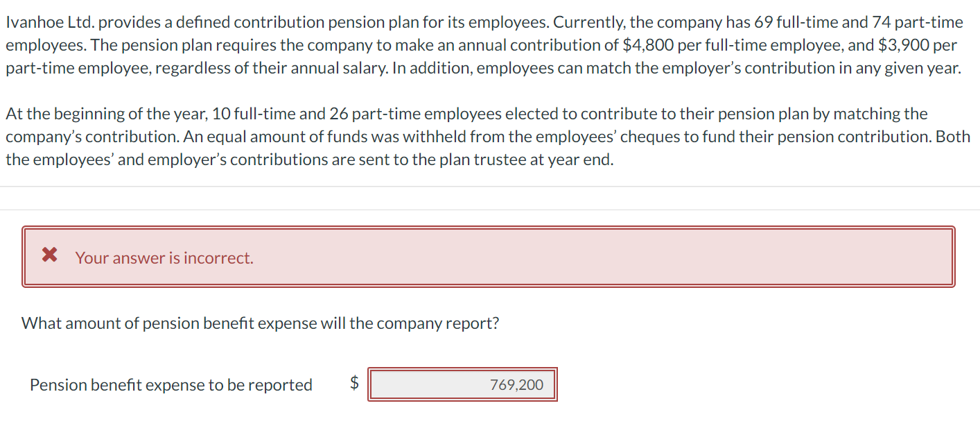Click the answer field showing 769,200
This screenshot has height=435, width=980.
tap(462, 384)
